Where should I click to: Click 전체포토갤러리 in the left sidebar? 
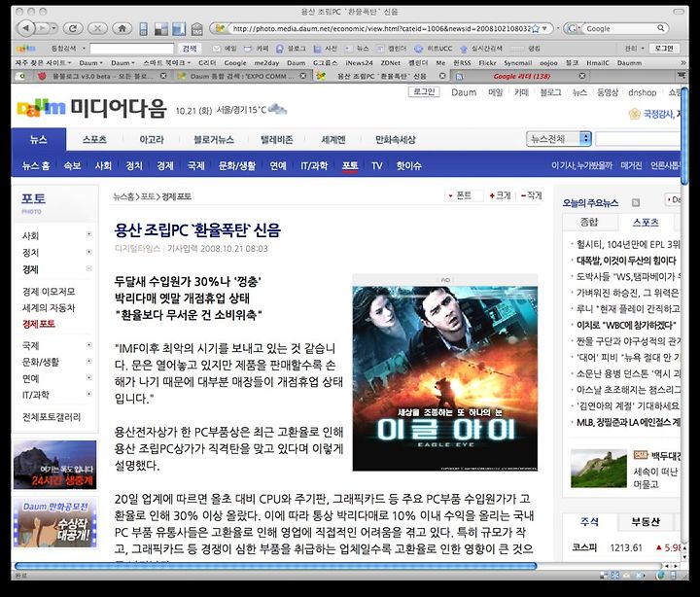(52, 417)
